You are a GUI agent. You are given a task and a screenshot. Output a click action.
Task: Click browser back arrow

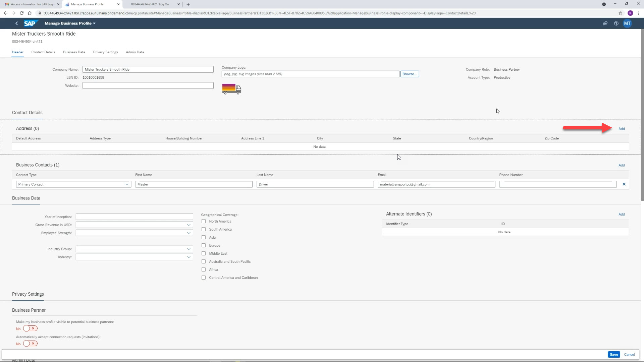tap(5, 13)
